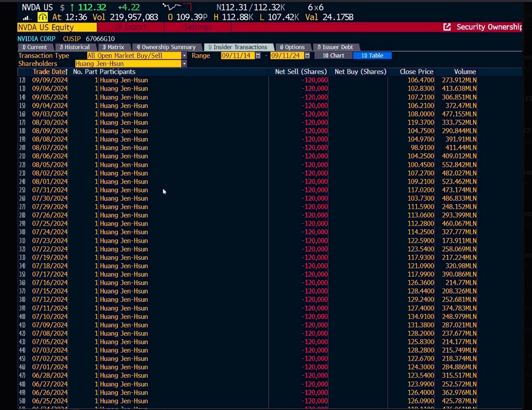
Task: Click the +4.22 price change value
Action: pos(129,7)
